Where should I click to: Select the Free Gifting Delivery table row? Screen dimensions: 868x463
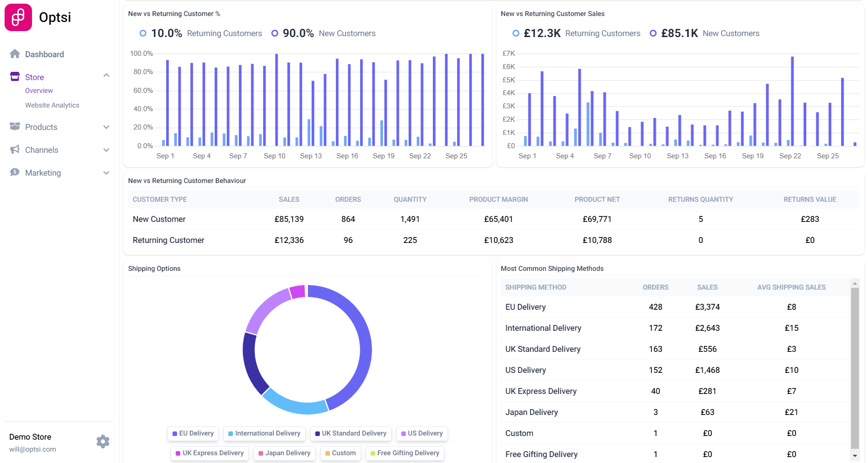(675, 454)
